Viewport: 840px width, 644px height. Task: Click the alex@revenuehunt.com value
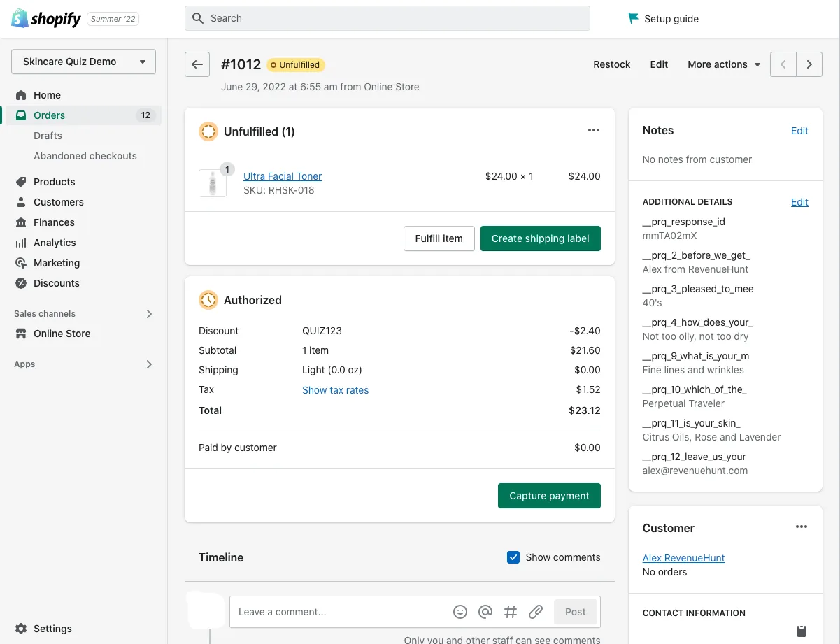(x=695, y=471)
